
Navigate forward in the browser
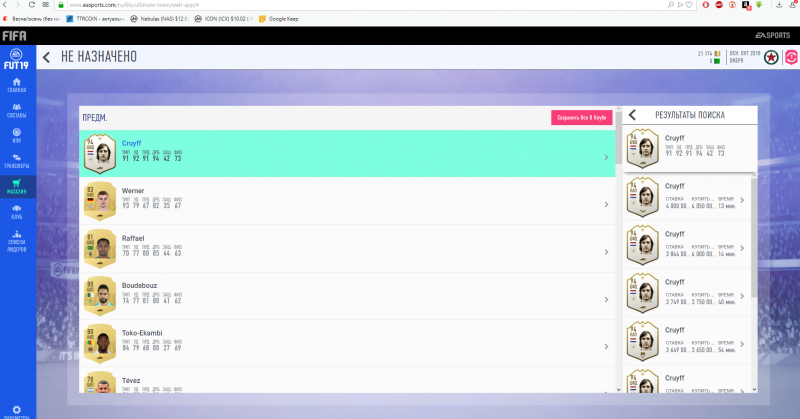pyautogui.click(x=18, y=5)
